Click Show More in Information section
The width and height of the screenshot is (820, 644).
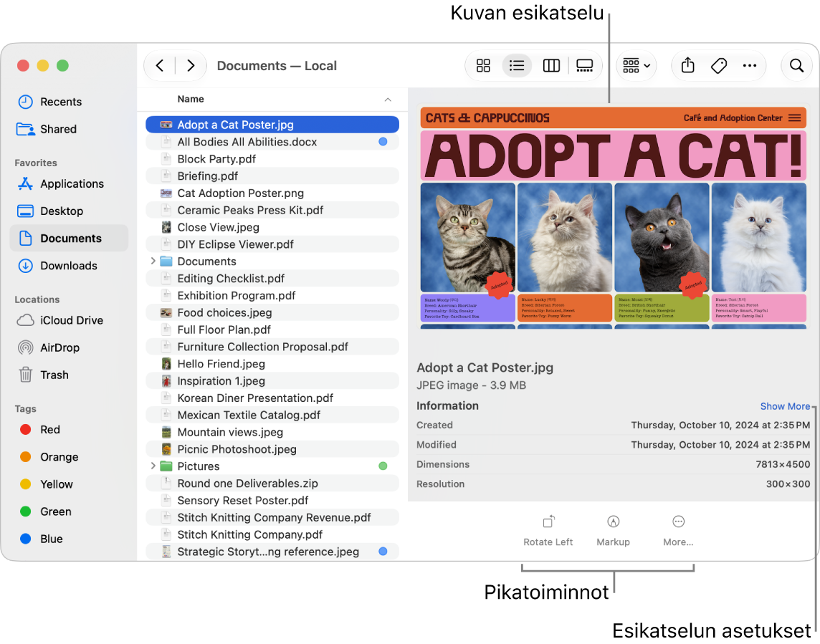click(785, 406)
